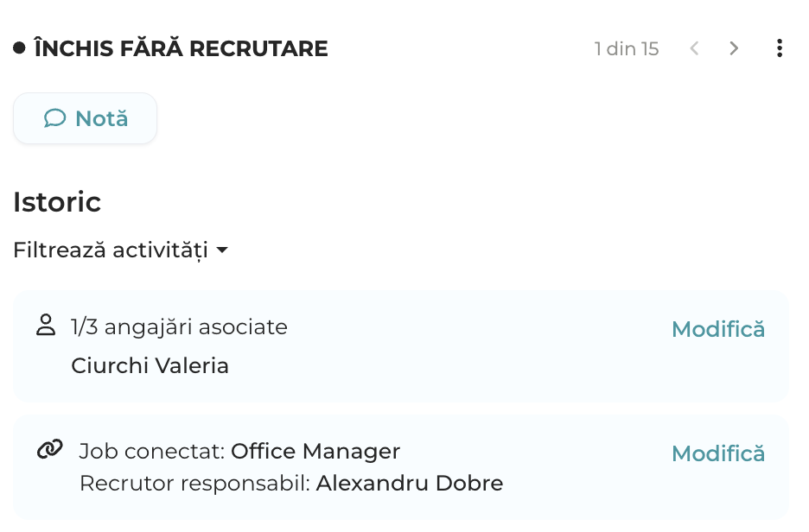This screenshot has height=532, width=809.
Task: Open the three-dot more options menu
Action: tap(779, 48)
